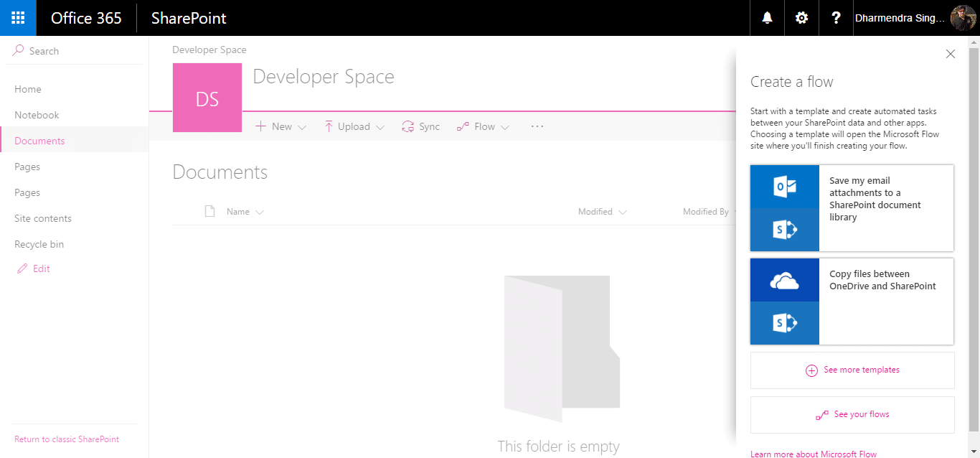This screenshot has height=458, width=980.
Task: Go to Site contents in navigation
Action: [43, 218]
